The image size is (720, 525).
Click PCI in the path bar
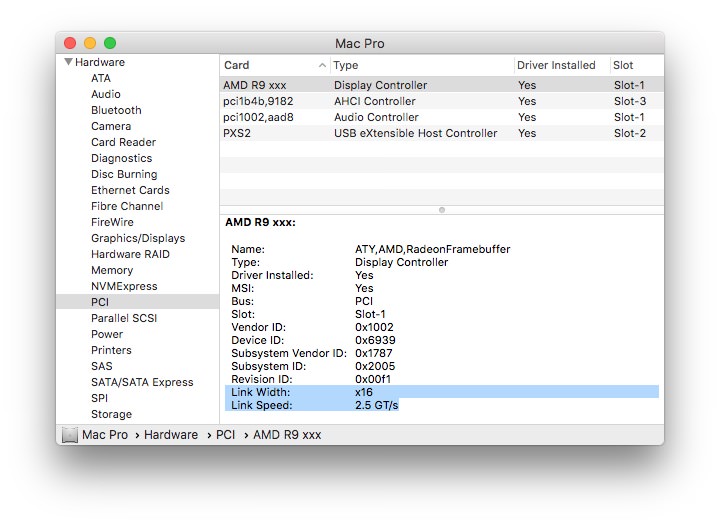[225, 435]
